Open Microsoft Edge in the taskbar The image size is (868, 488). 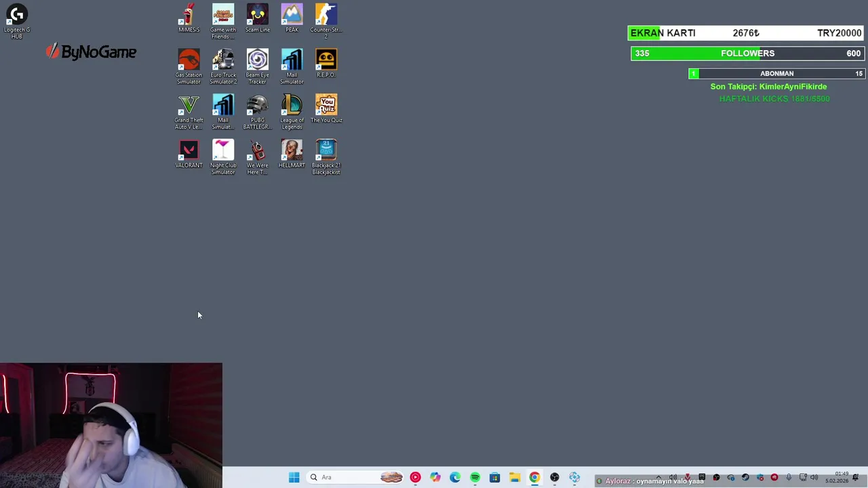tap(455, 477)
